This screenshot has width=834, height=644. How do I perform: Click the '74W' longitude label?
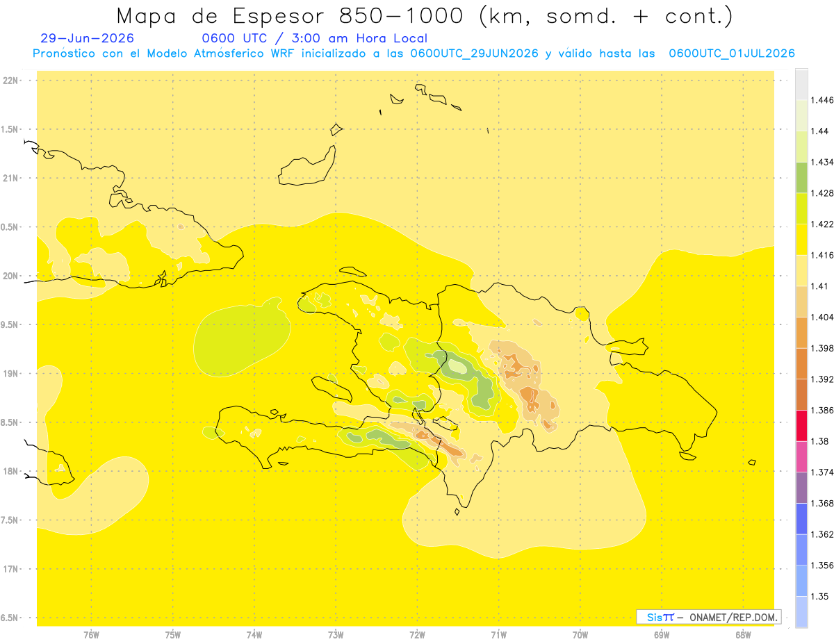tap(254, 634)
